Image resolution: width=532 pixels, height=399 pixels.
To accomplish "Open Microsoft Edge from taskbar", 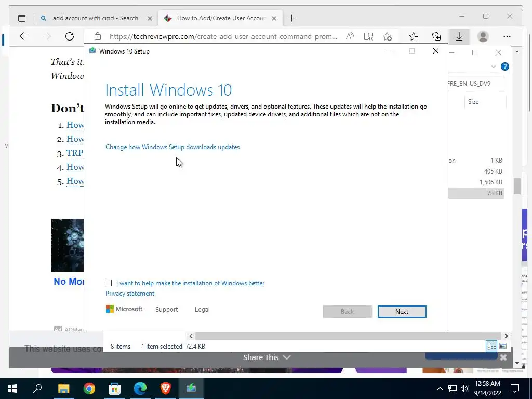I will (x=140, y=389).
